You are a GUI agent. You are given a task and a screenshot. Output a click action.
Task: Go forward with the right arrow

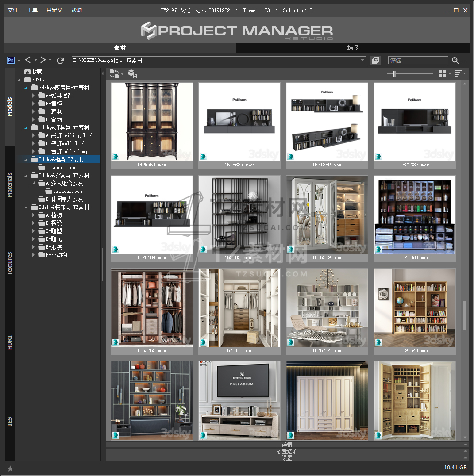(43, 60)
